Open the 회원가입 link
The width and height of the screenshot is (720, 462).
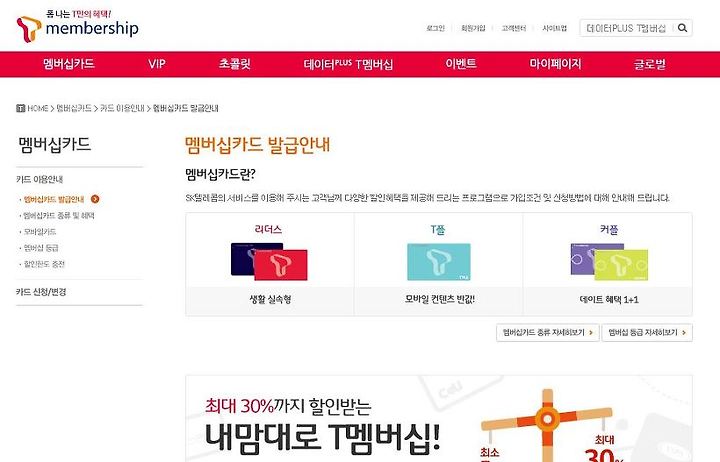point(473,28)
